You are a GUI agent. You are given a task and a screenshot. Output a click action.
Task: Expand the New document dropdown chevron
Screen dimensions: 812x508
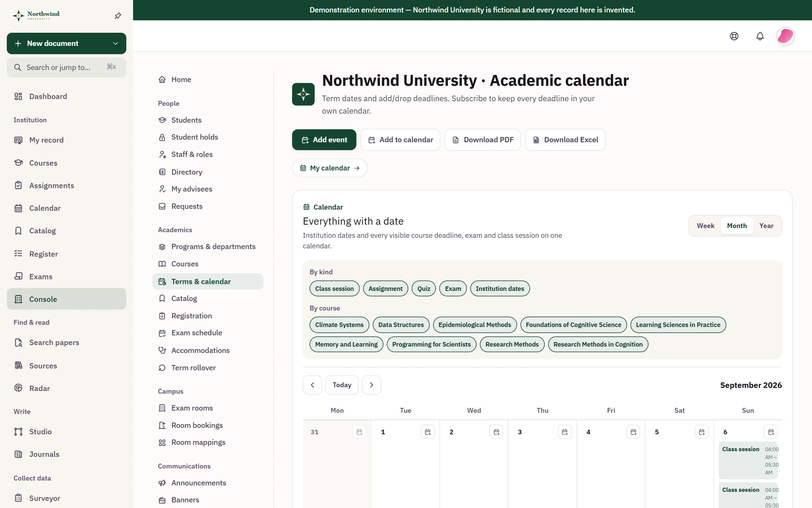(x=115, y=44)
